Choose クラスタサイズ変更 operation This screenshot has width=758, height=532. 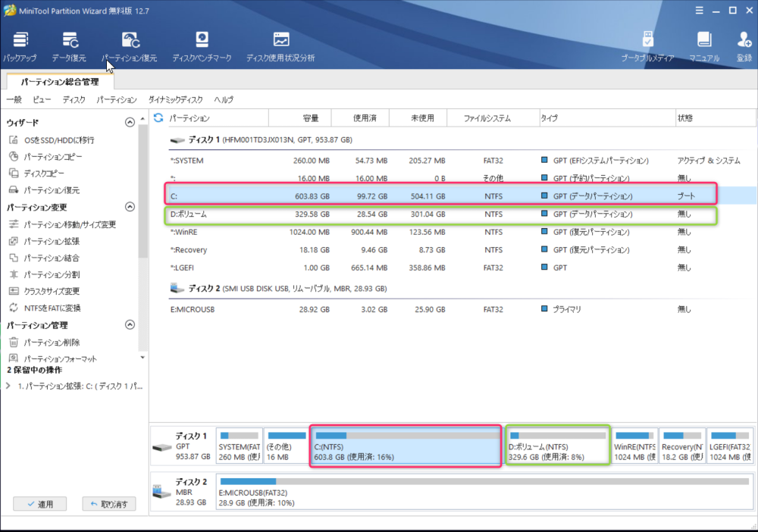tap(45, 291)
